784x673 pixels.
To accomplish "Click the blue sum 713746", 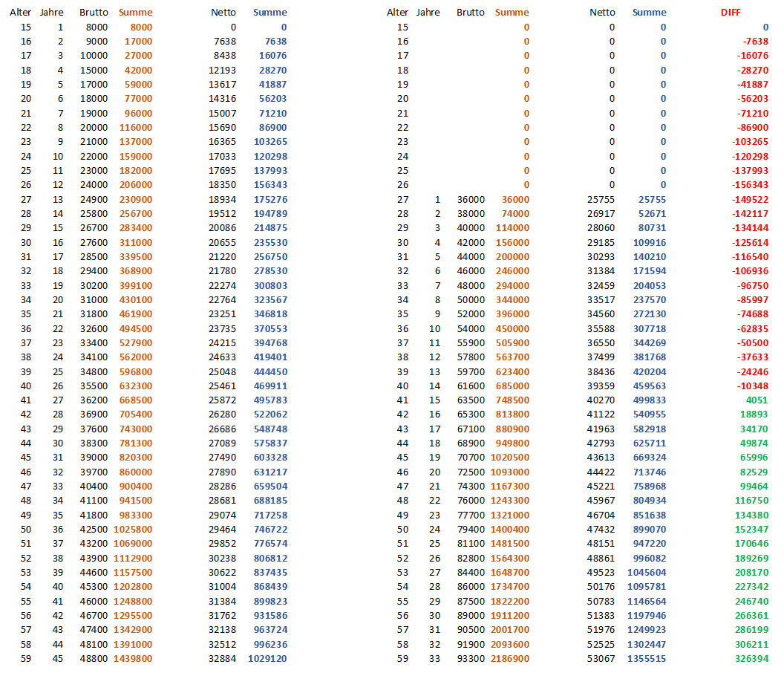I will point(650,472).
